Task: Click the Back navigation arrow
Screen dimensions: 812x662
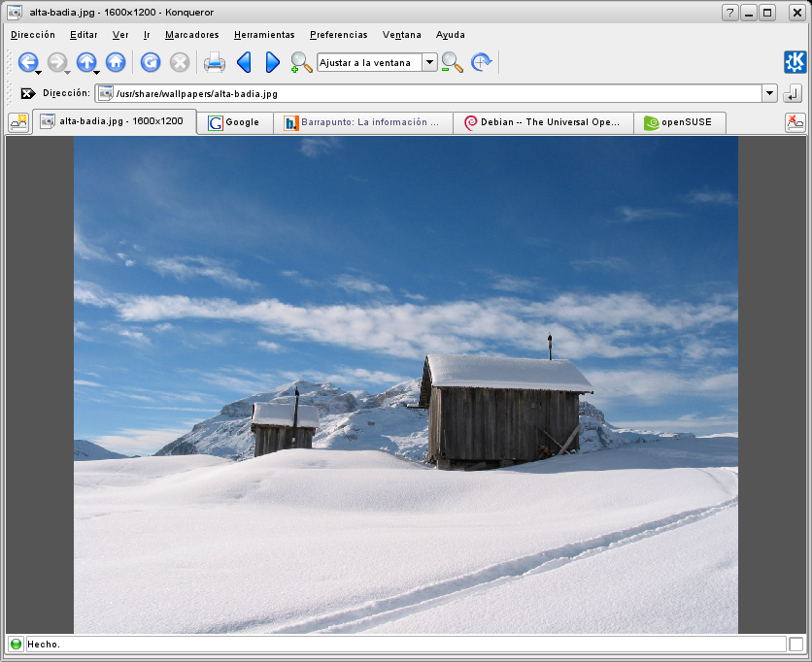Action: pyautogui.click(x=26, y=62)
